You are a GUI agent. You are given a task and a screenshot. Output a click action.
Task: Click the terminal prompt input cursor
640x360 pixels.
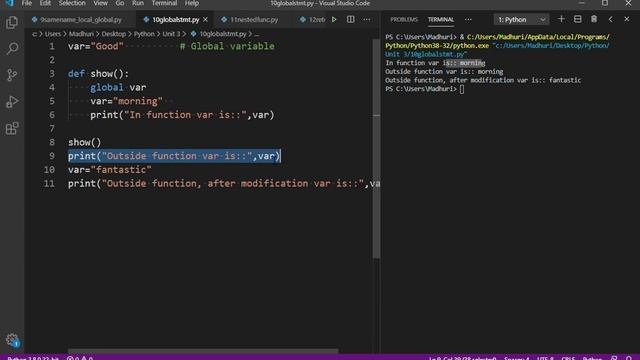pyautogui.click(x=462, y=89)
